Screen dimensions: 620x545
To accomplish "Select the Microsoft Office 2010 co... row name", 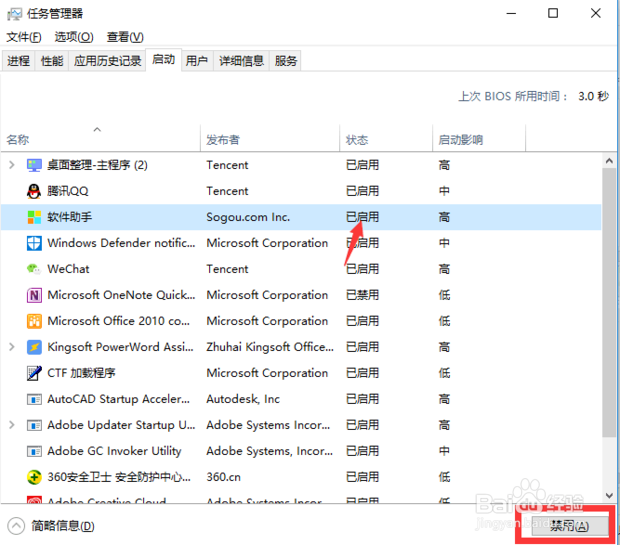I will [x=119, y=321].
